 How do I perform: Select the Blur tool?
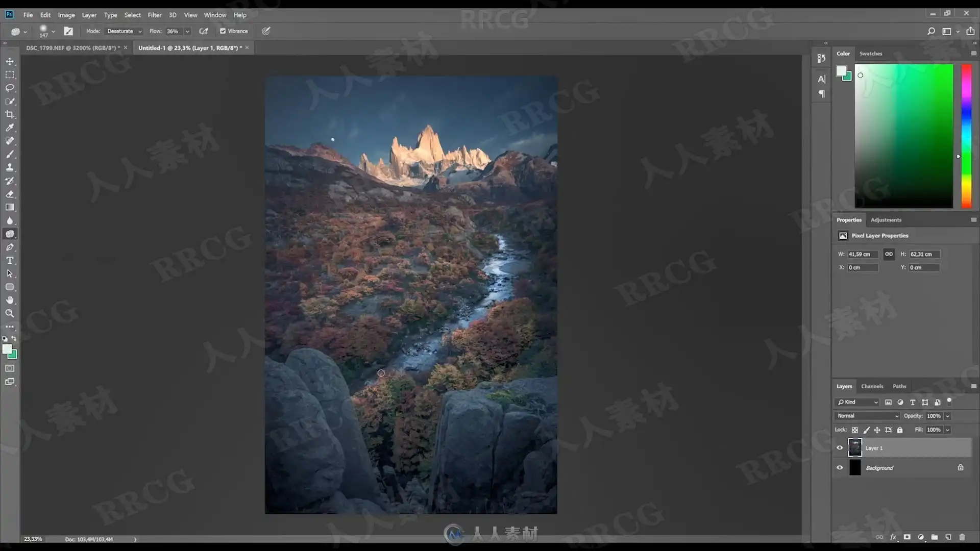tap(10, 220)
